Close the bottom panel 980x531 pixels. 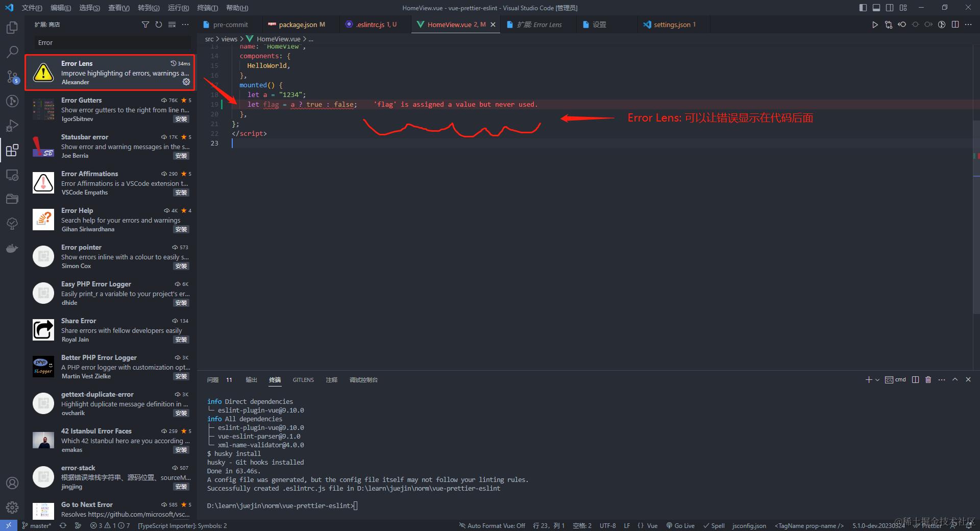click(968, 379)
